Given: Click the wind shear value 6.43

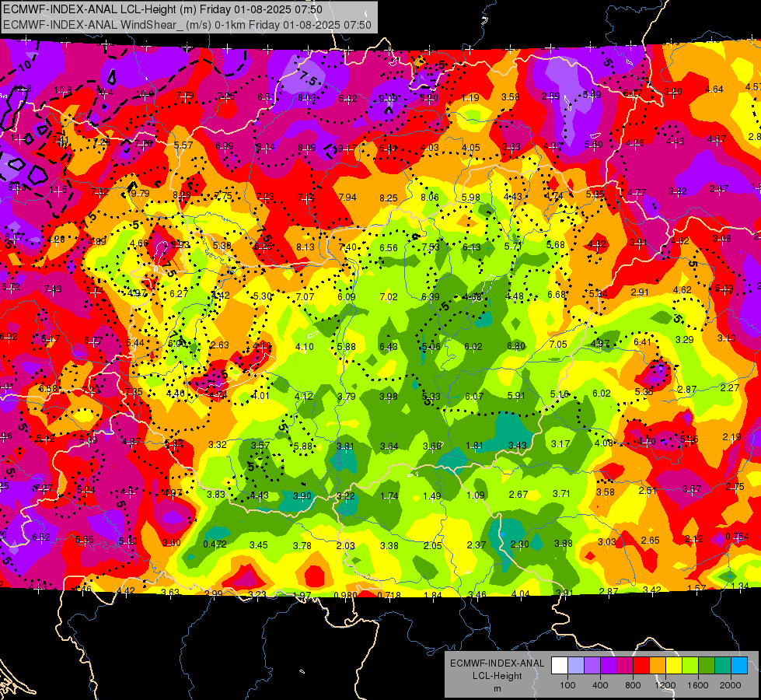Looking at the screenshot, I should [x=388, y=346].
